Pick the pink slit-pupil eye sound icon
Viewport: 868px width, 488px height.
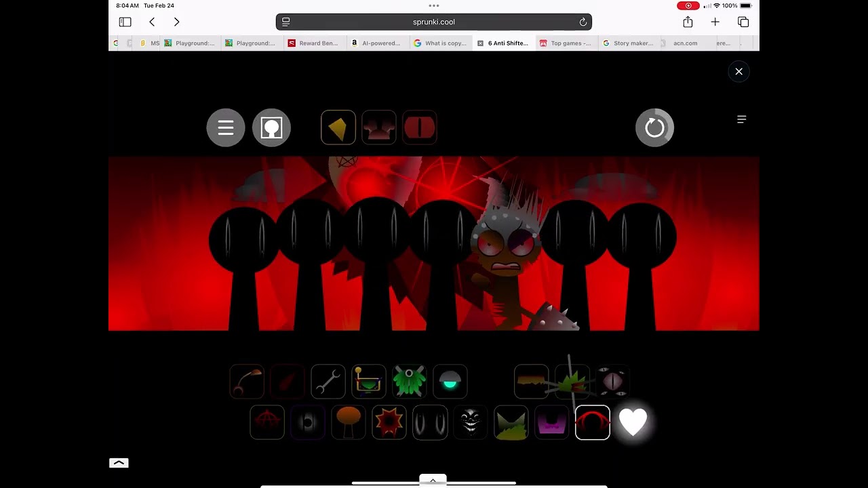click(x=613, y=381)
